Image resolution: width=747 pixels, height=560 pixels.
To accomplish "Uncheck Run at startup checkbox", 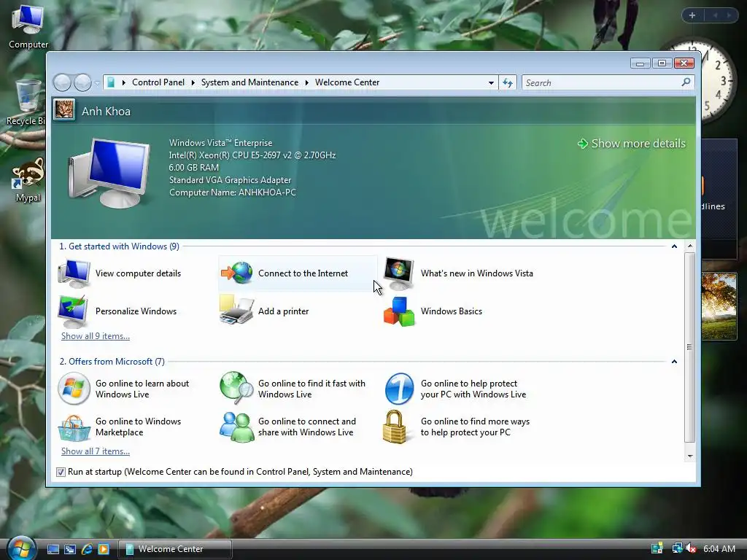I will click(x=61, y=472).
